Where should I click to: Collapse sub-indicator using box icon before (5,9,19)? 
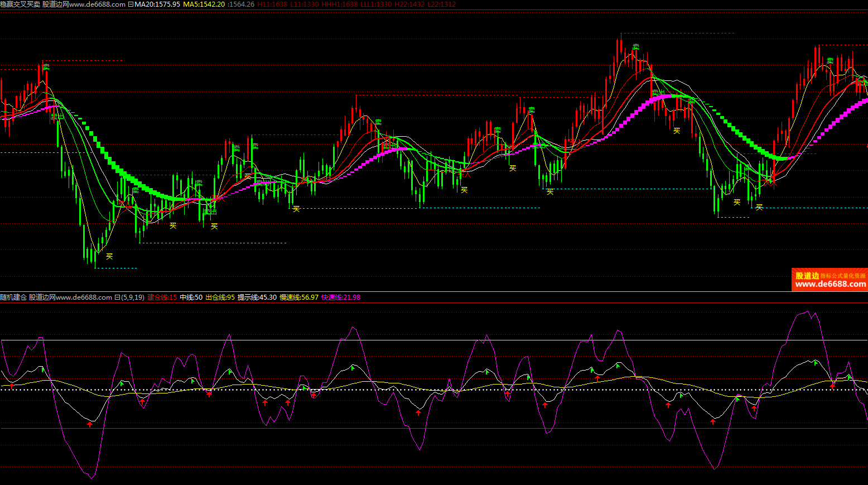[x=117, y=297]
